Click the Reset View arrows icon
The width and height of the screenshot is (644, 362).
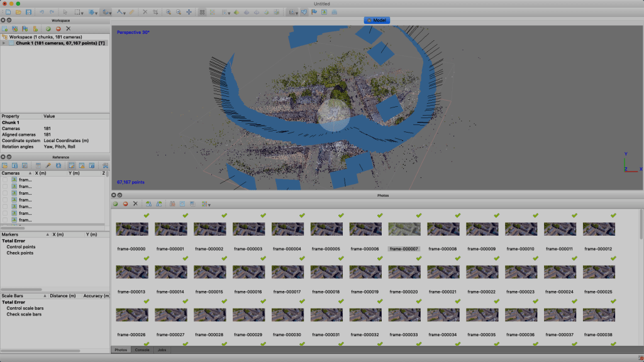(189, 12)
